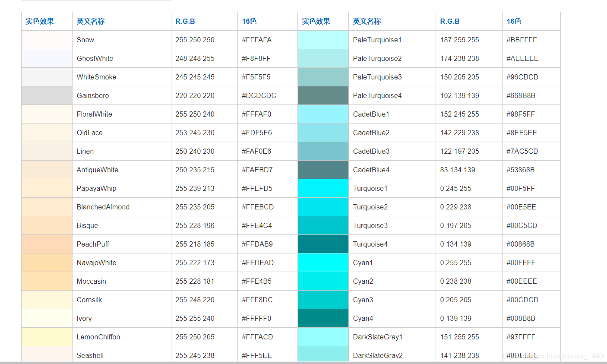Viewport: 607px width, 364px height.
Task: Click hex code #00F5FF
Action: 521,188
